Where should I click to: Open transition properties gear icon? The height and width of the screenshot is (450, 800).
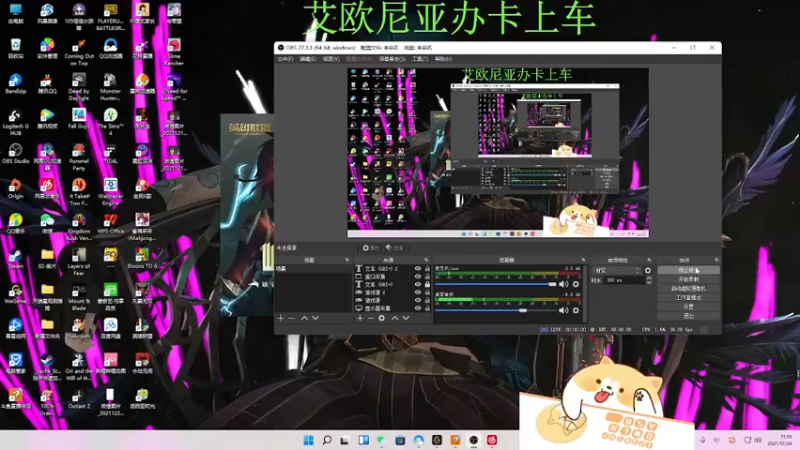coord(648,270)
